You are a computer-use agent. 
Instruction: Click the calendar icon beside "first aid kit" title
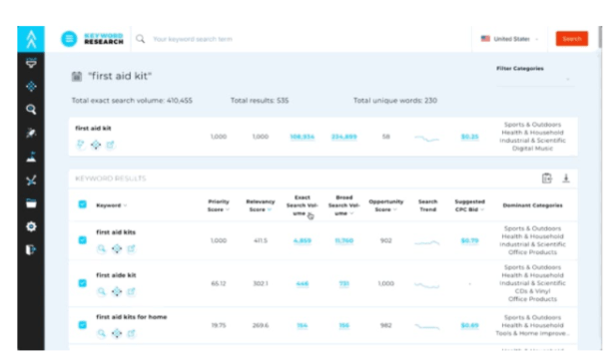[x=77, y=76]
